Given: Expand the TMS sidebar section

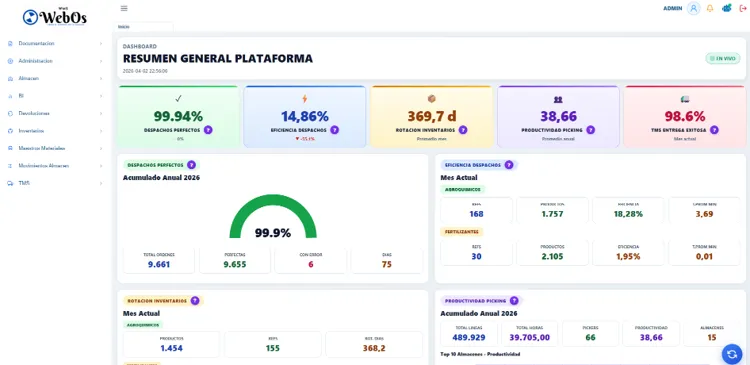Looking at the screenshot, I should 55,183.
